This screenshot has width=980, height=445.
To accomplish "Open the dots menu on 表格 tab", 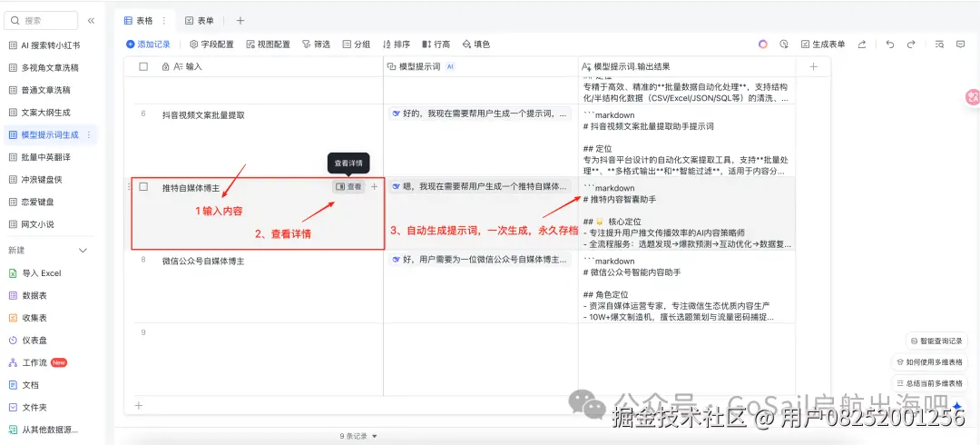I will (x=164, y=21).
